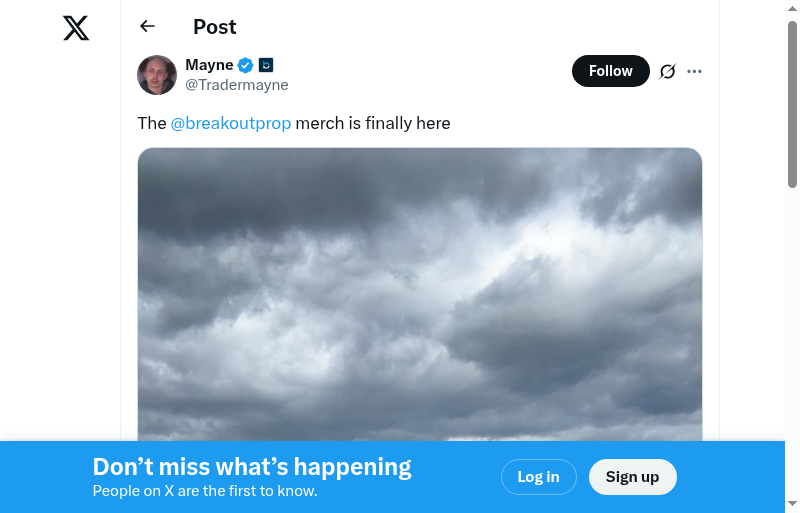The height and width of the screenshot is (513, 800).
Task: Go back using the left arrow
Action: tap(148, 27)
